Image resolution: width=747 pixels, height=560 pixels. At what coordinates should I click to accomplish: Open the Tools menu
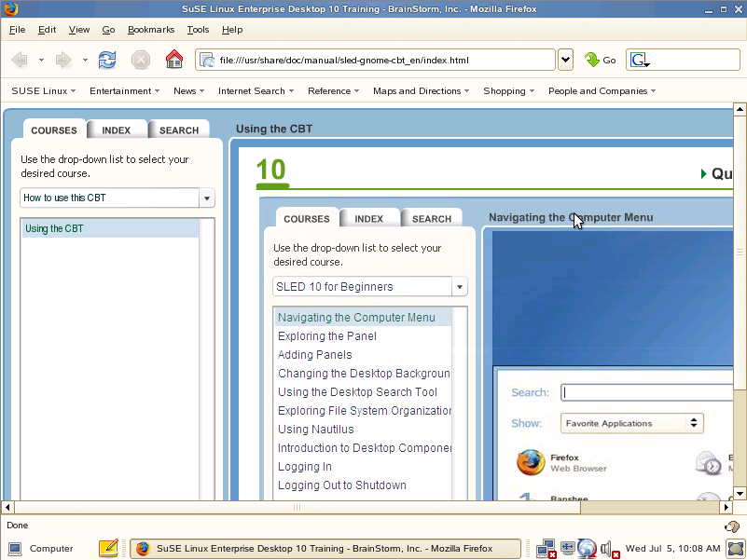(x=199, y=30)
